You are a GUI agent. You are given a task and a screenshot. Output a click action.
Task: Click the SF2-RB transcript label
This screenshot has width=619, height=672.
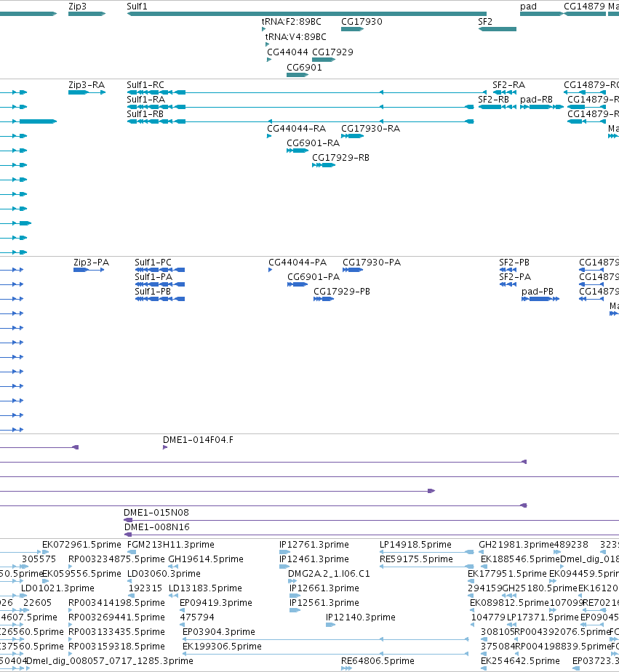click(494, 100)
